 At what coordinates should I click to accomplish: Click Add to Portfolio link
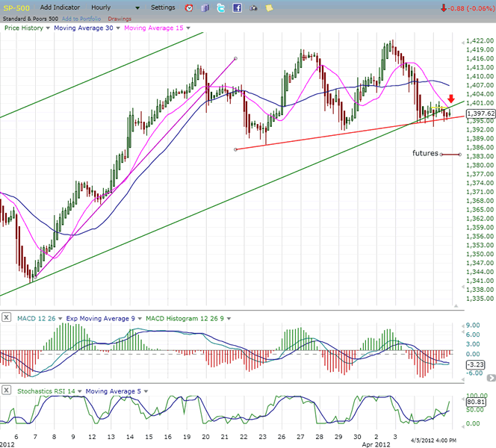[x=81, y=19]
